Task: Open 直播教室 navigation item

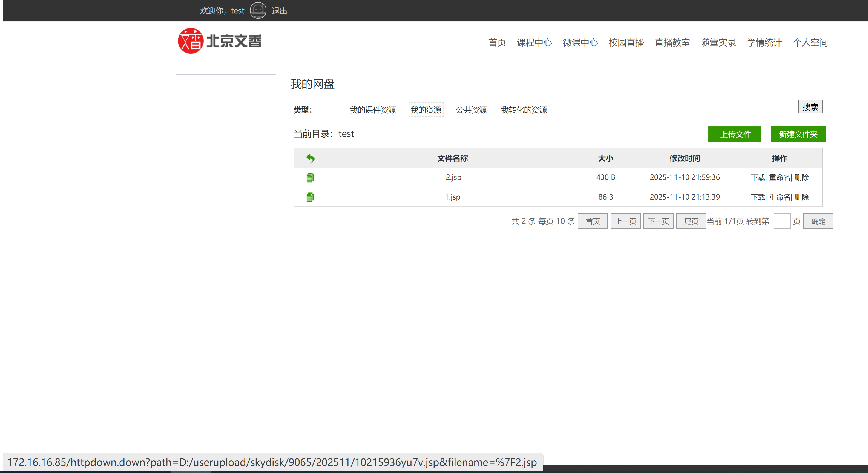Action: pyautogui.click(x=672, y=42)
